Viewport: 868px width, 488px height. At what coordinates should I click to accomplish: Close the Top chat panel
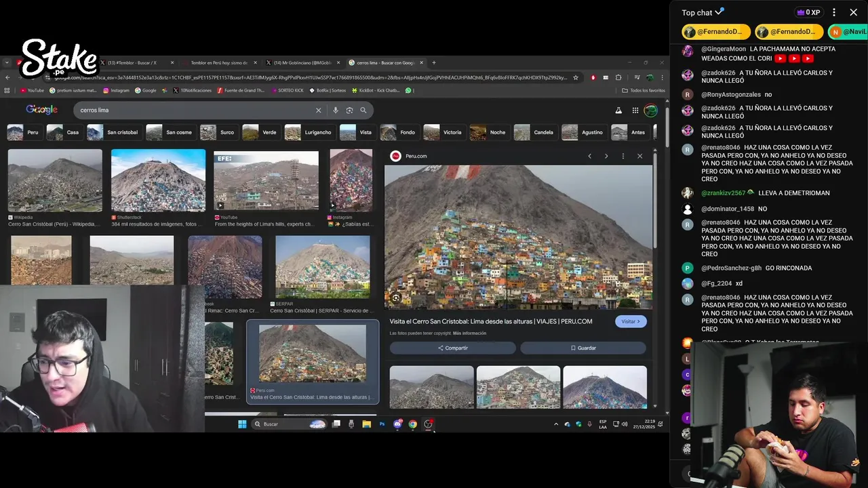(854, 12)
